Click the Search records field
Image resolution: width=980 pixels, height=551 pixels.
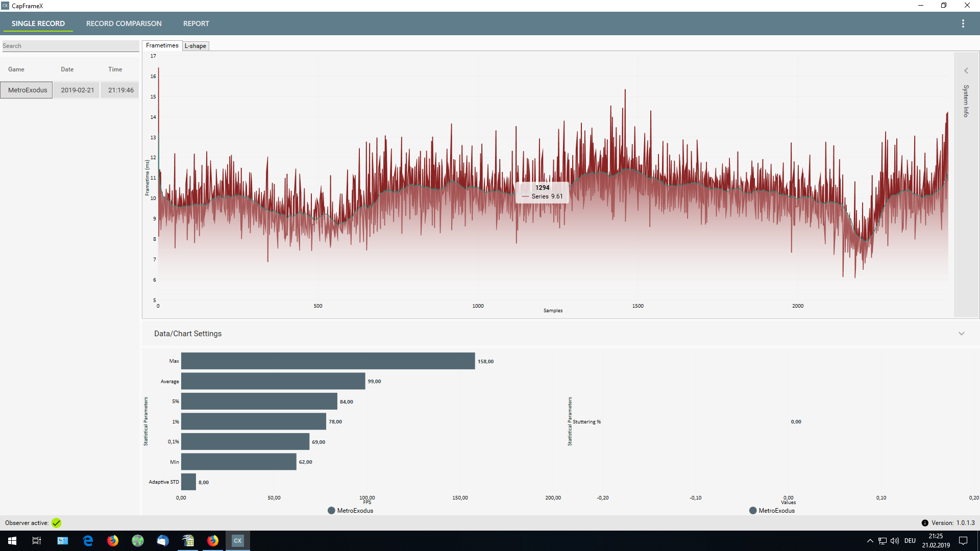(x=70, y=46)
